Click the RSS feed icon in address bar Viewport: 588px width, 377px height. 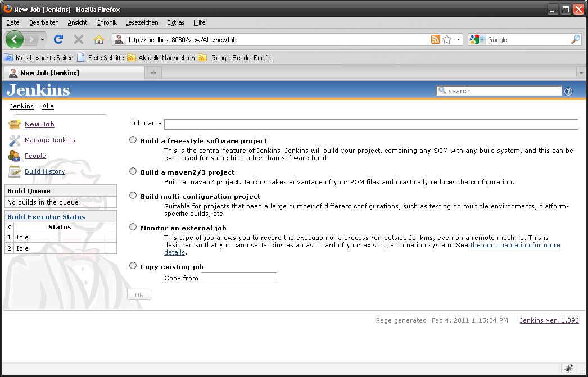pos(436,39)
